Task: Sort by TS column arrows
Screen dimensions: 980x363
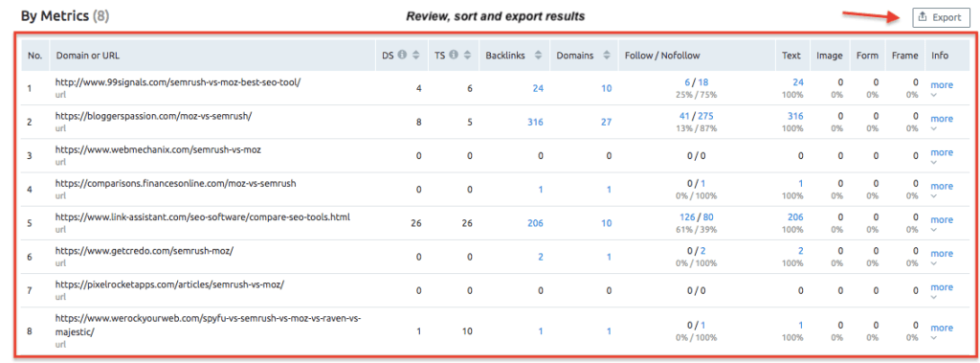Action: point(467,56)
